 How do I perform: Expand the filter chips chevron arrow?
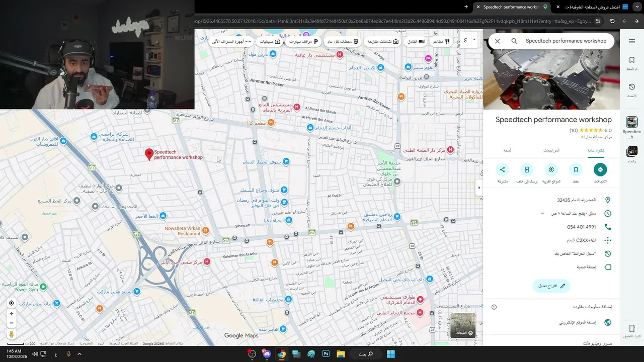pyautogui.click(x=474, y=40)
